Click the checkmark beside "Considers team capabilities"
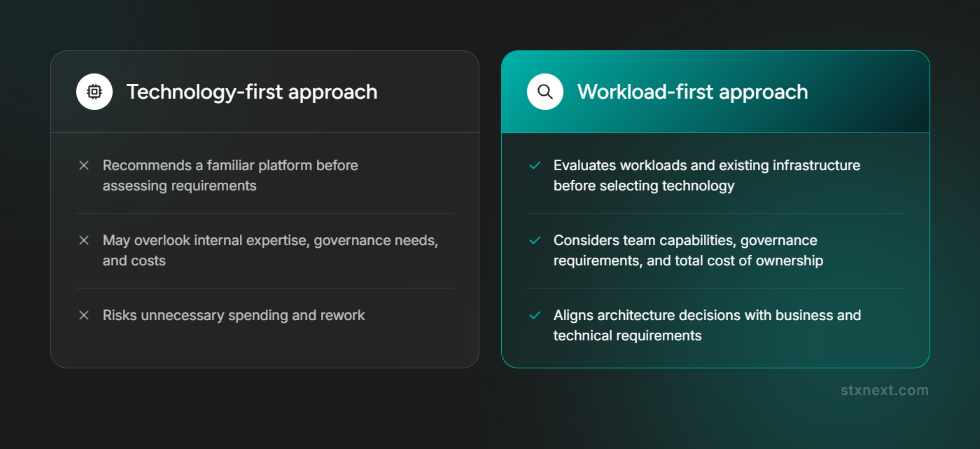Viewport: 980px width, 449px height. coord(534,240)
